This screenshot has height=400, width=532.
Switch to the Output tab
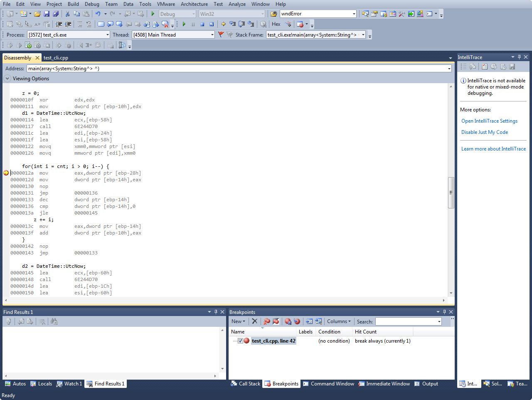pos(426,384)
